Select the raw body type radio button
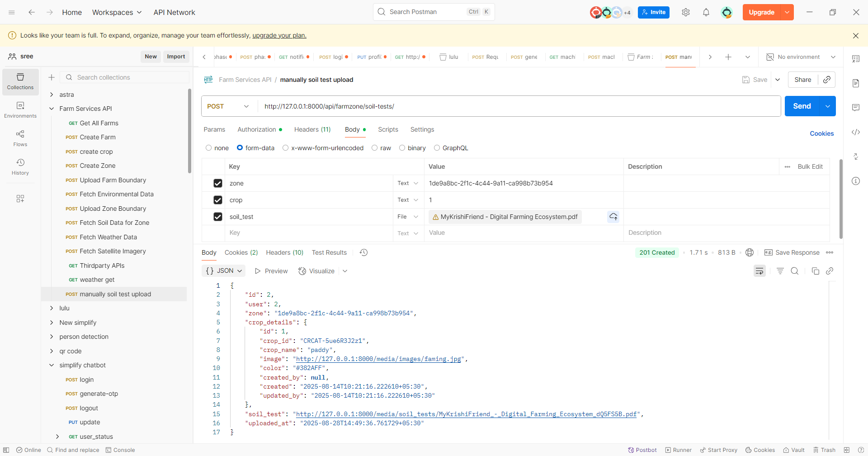This screenshot has width=868, height=456. (375, 148)
